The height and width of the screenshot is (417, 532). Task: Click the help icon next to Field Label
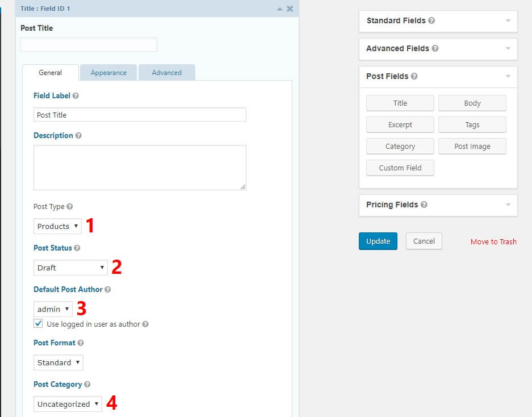tap(76, 95)
